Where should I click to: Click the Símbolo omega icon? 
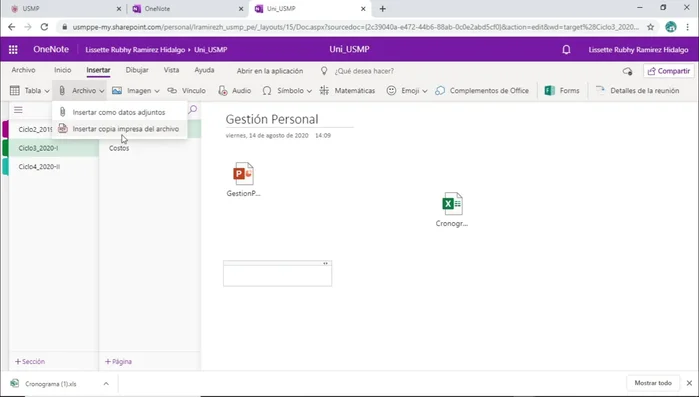(x=267, y=90)
